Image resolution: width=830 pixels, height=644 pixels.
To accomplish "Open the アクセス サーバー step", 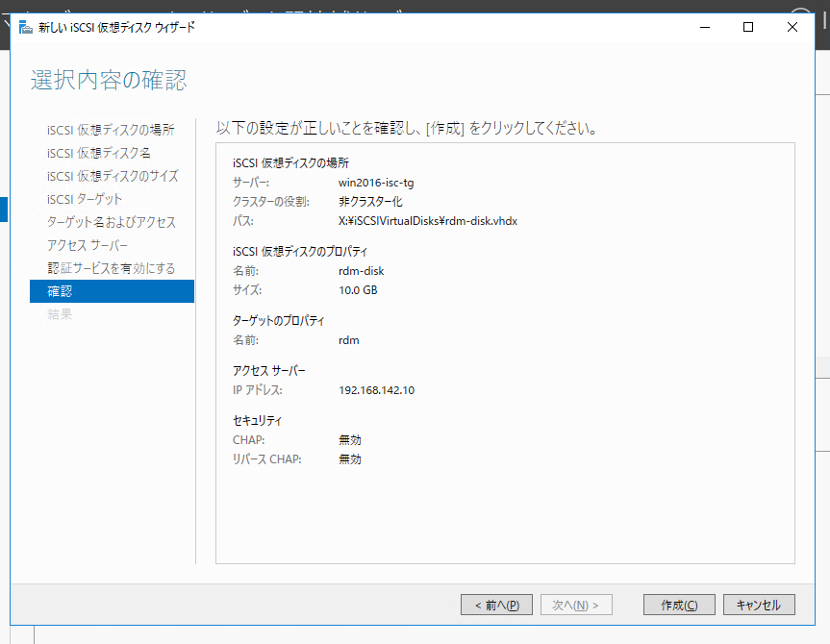I will point(88,245).
